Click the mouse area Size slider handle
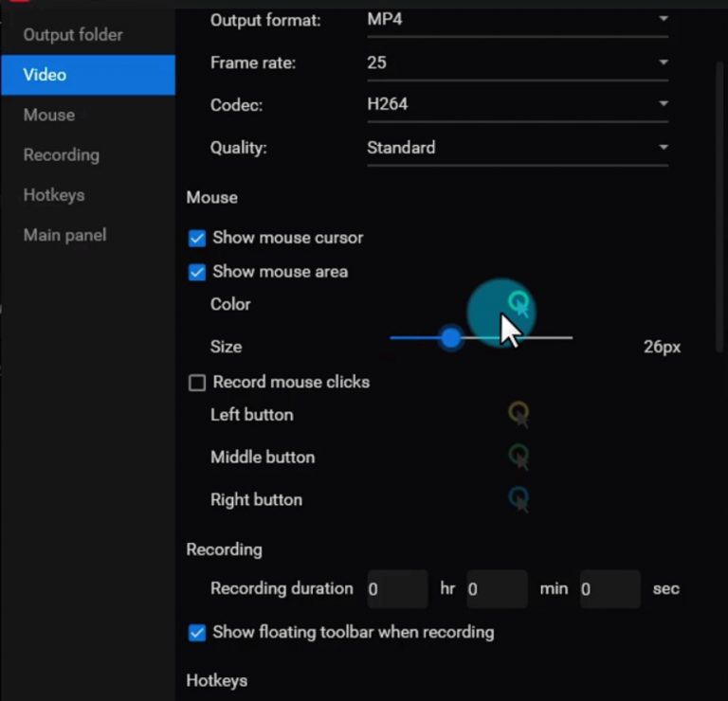Image resolution: width=728 pixels, height=701 pixels. (450, 338)
